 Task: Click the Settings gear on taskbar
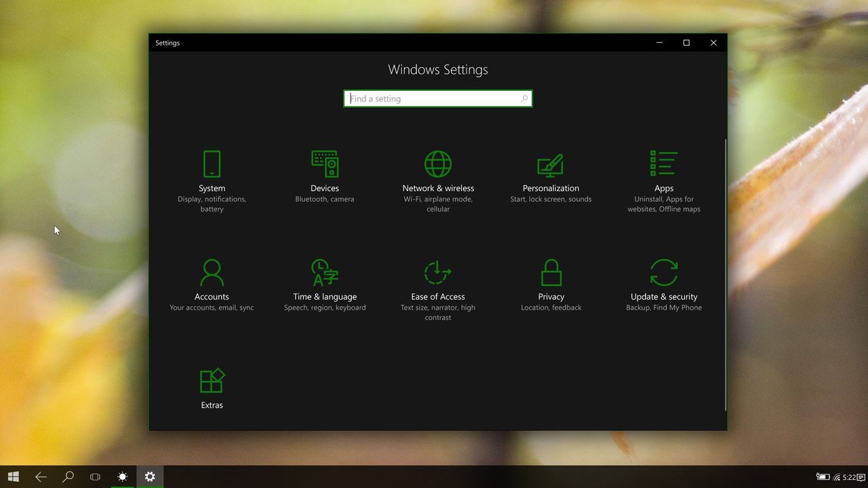[x=150, y=476]
